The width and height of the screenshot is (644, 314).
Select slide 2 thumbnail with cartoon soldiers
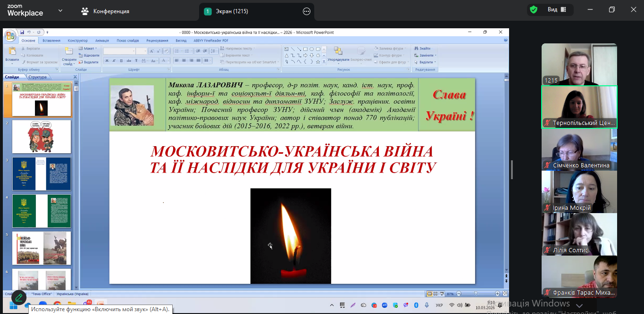[x=42, y=136]
